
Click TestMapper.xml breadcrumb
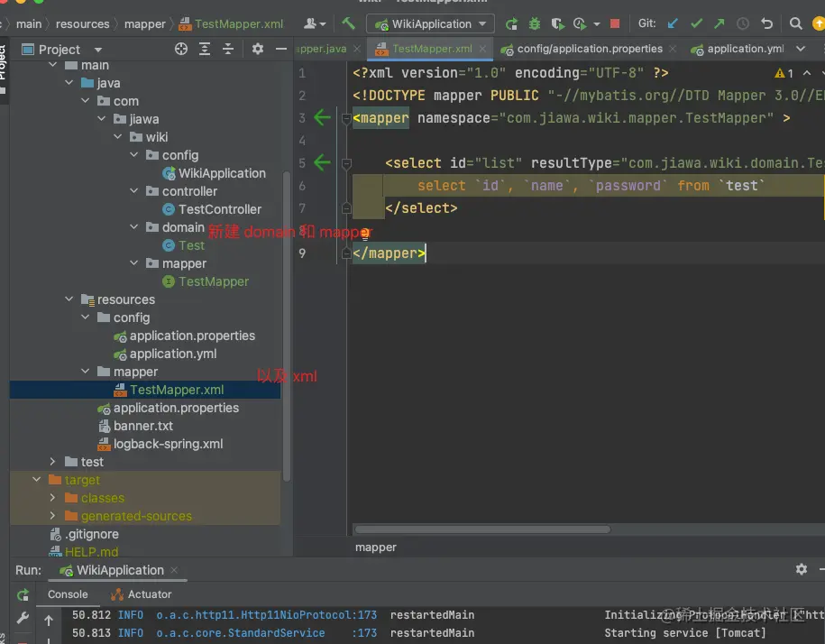[232, 24]
